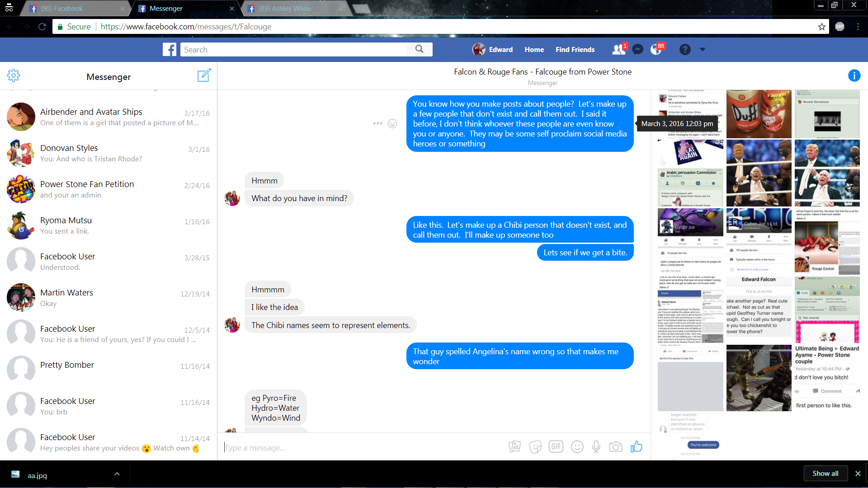Click sender avatar beside 'What do you have in mind?'
Viewport: 868px width, 488px height.
232,198
